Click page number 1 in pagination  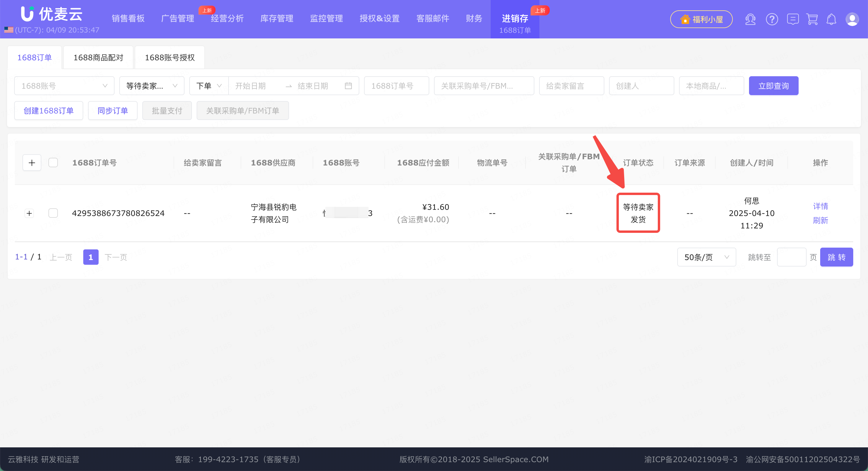coord(91,257)
